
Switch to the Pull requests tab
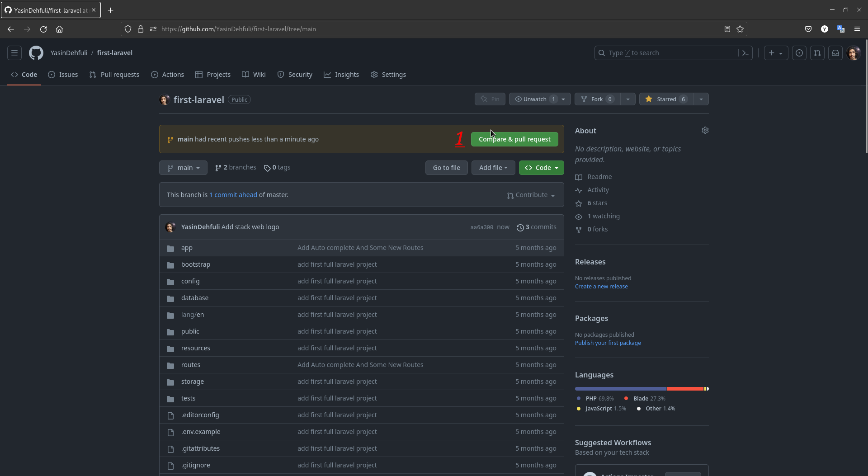(x=114, y=75)
